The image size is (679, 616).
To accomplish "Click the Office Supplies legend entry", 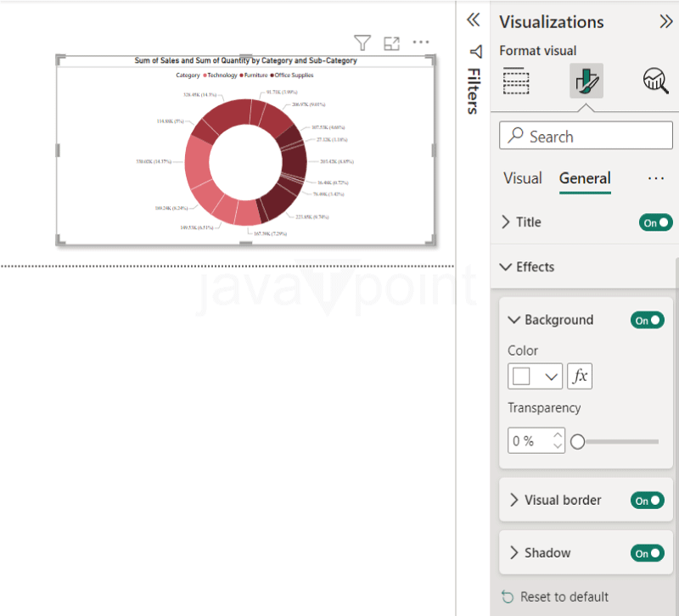I will tap(291, 76).
